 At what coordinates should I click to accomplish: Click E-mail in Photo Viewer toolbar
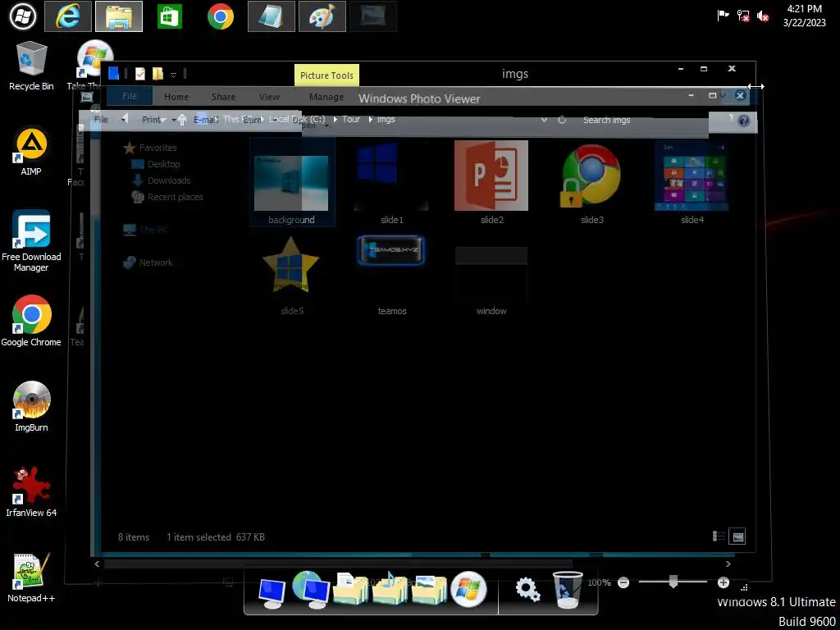coord(205,120)
